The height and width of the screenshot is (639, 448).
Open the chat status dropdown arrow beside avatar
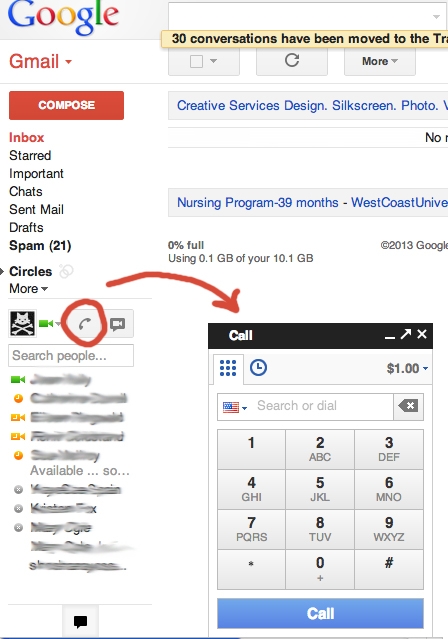pyautogui.click(x=58, y=324)
